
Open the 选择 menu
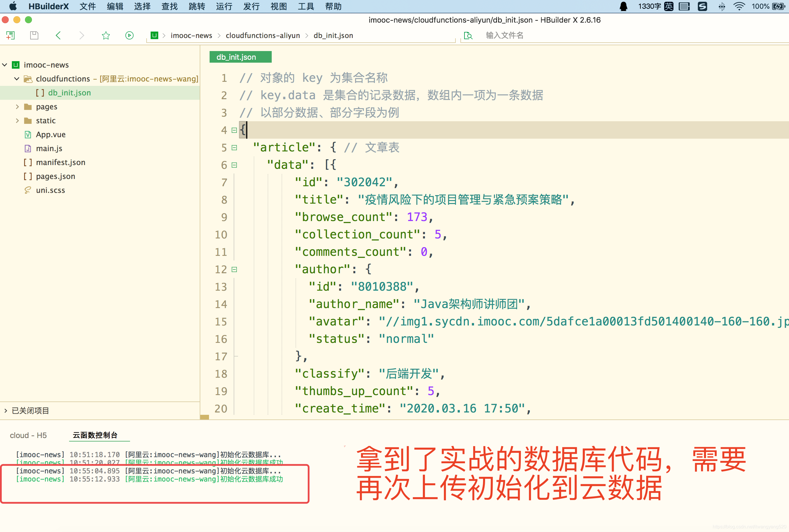[142, 6]
